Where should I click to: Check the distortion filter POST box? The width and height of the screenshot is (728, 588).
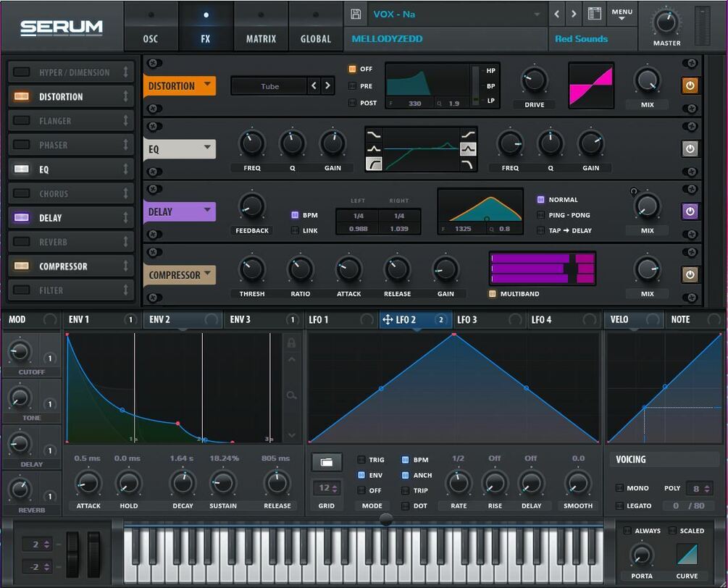[352, 103]
